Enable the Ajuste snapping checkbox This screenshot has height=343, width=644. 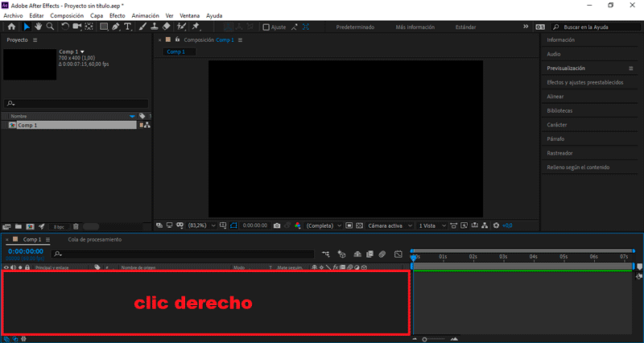tap(266, 27)
